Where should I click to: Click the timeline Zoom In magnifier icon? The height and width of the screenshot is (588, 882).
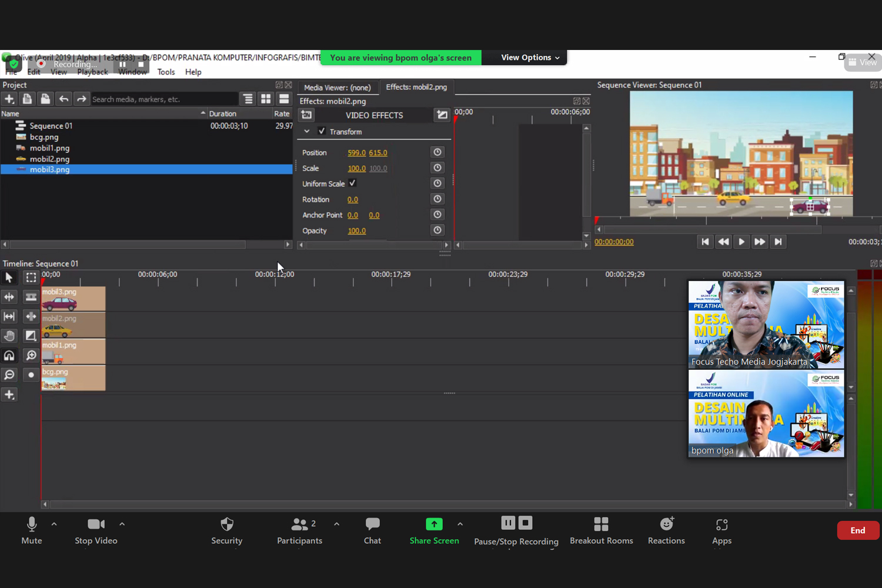(31, 355)
